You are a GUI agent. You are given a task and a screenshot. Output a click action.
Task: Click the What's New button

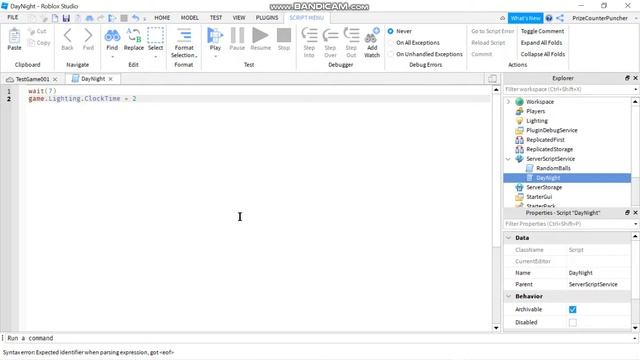(525, 18)
